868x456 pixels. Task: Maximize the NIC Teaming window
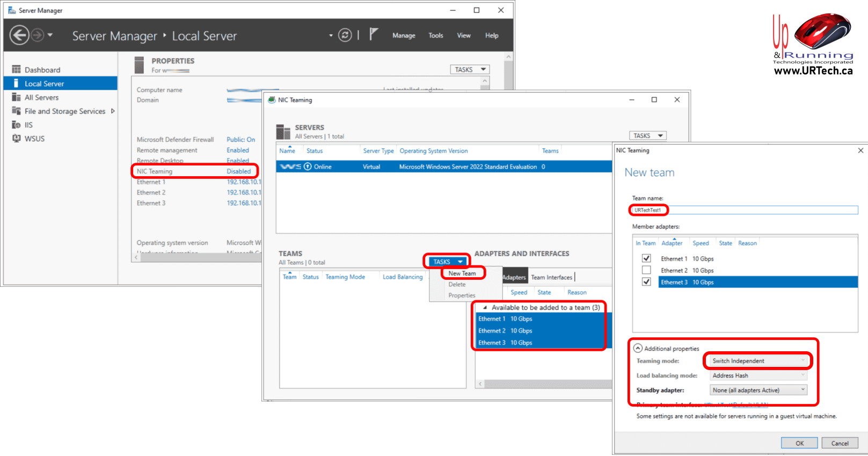654,100
